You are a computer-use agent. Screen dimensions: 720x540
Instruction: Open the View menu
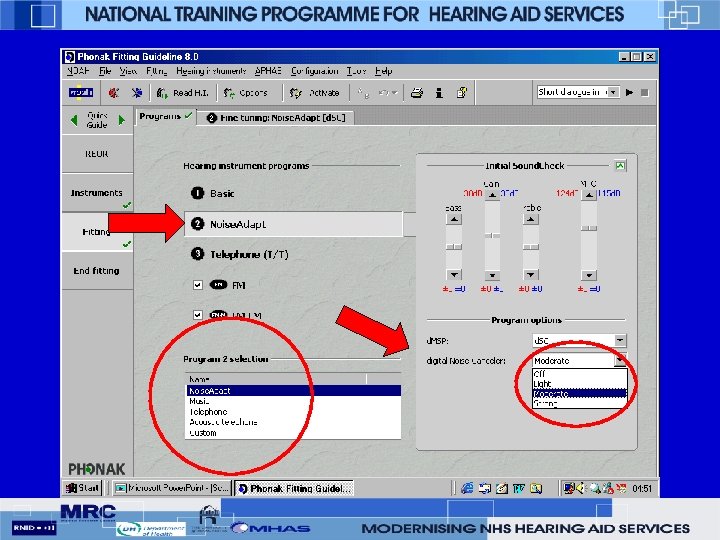[128, 71]
